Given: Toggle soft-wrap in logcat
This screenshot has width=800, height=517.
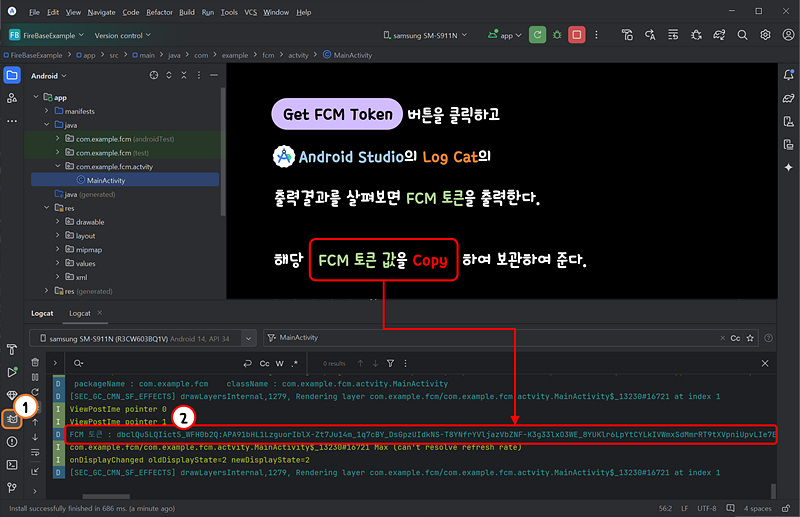Looking at the screenshot, I should (x=35, y=452).
